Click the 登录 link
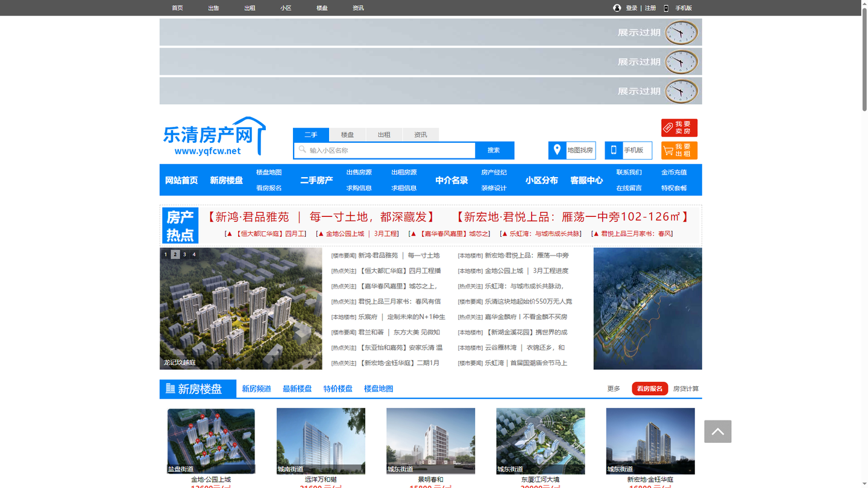The image size is (868, 488). point(632,8)
